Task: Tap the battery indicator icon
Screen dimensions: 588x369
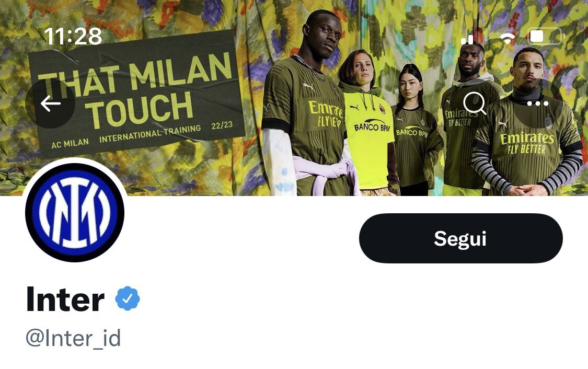Action: pyautogui.click(x=545, y=37)
